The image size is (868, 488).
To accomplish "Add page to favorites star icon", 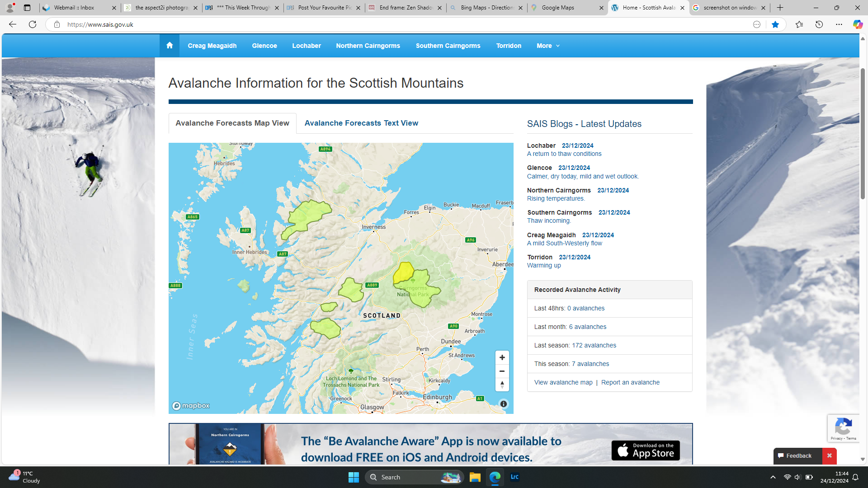I will pos(775,24).
